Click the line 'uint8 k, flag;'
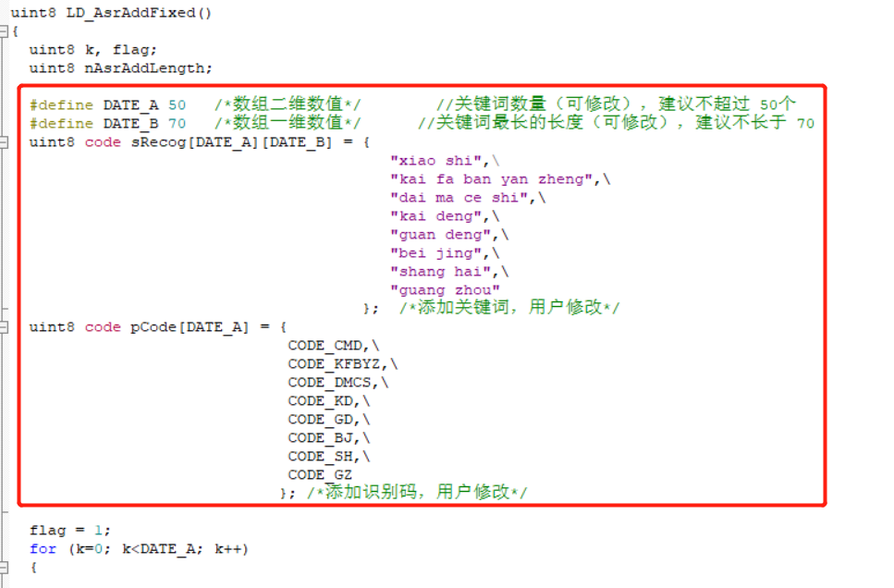This screenshot has height=588, width=894. coord(93,50)
